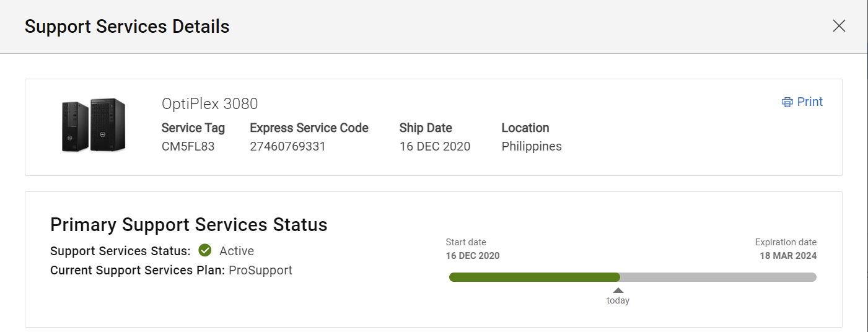Click the Primary Support Services Status heading
Viewport: 868px width, 332px height.
pyautogui.click(x=188, y=224)
